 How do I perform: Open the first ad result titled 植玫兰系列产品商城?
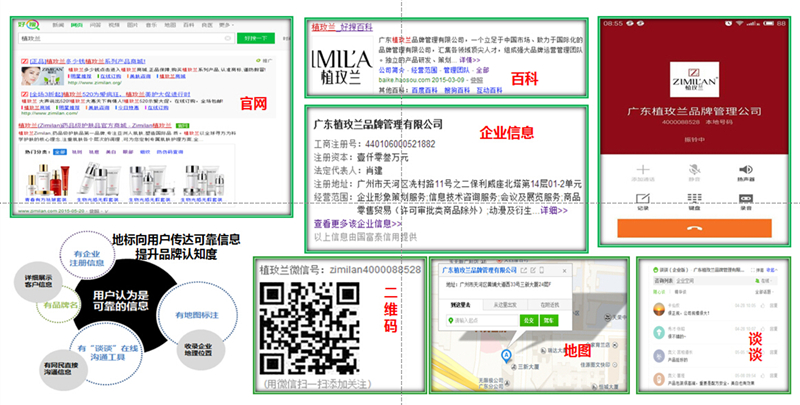coord(87,61)
